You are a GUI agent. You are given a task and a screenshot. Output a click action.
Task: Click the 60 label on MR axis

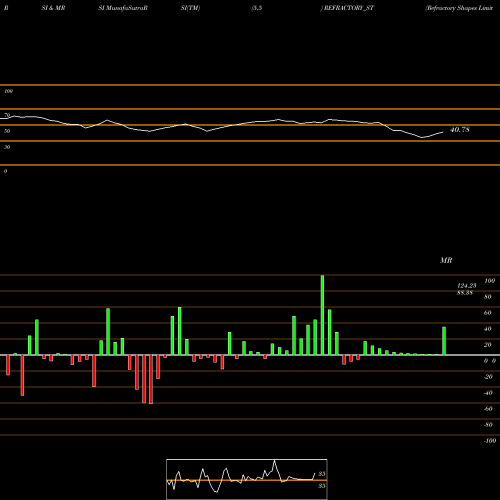click(488, 313)
